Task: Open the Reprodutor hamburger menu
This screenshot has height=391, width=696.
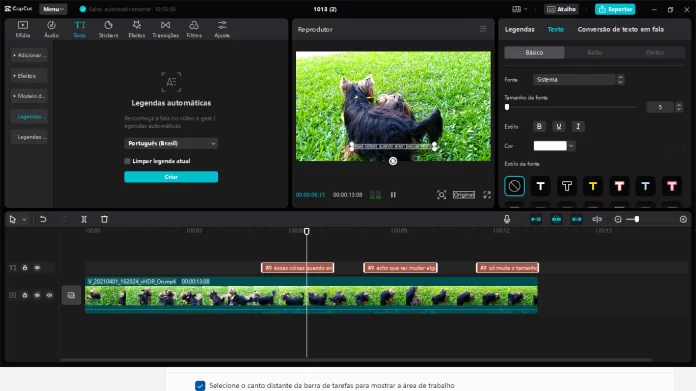Action: pyautogui.click(x=483, y=29)
